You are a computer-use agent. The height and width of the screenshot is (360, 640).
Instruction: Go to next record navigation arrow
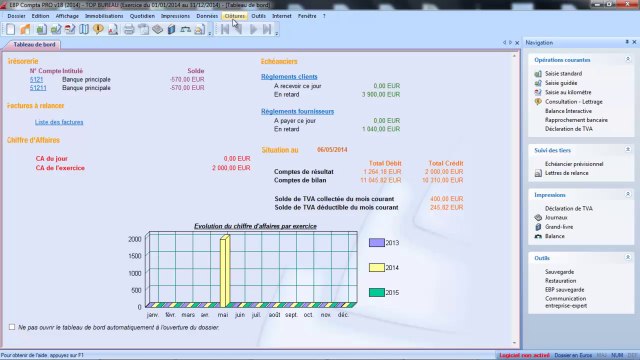pos(253,29)
